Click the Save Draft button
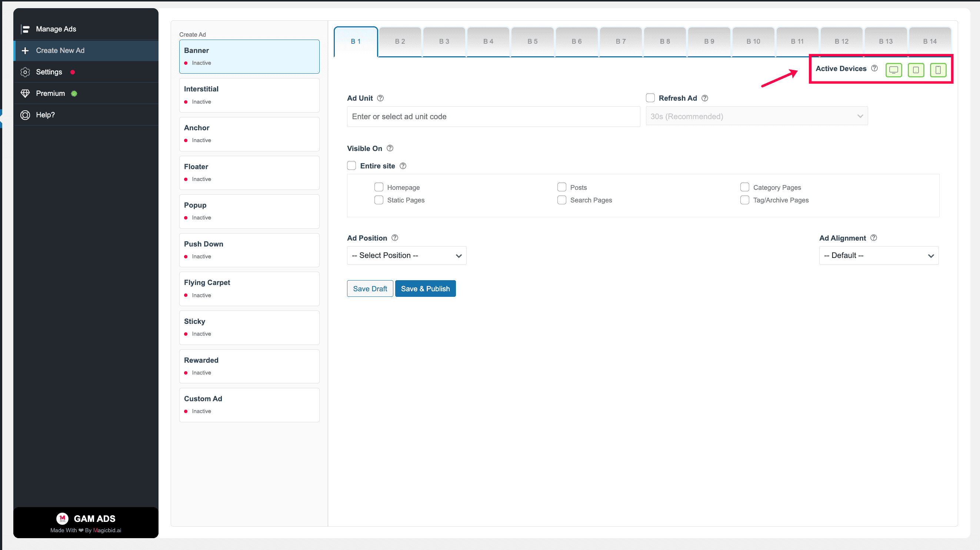The height and width of the screenshot is (550, 980). pyautogui.click(x=370, y=288)
